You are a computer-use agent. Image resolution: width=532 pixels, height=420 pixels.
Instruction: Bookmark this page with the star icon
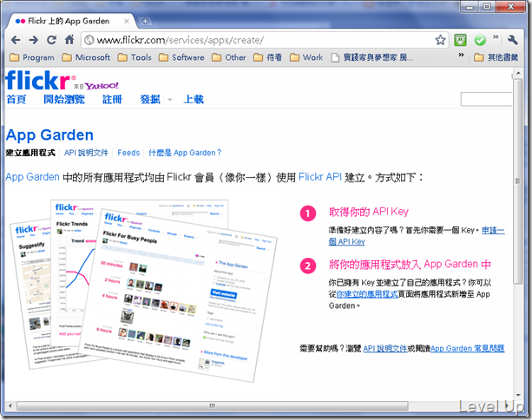[440, 40]
